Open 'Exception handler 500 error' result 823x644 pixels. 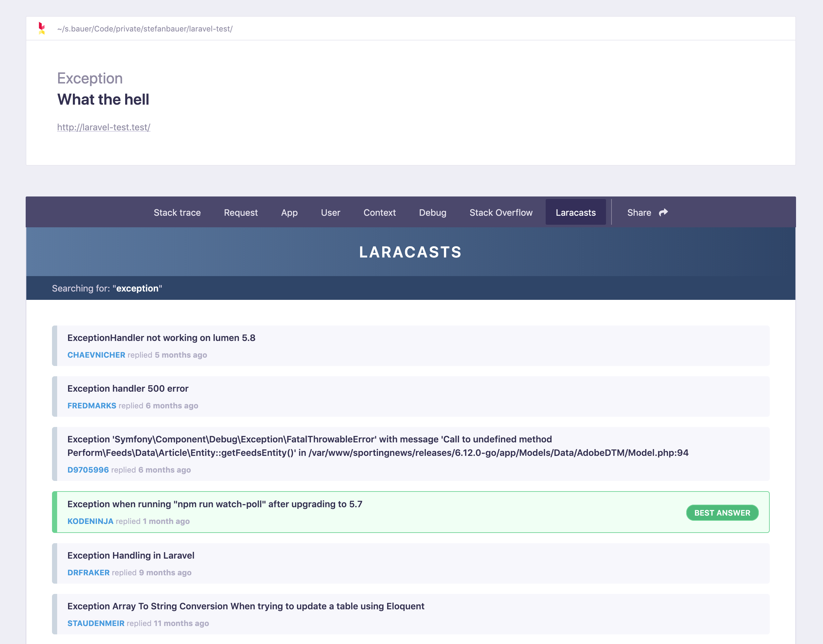pos(128,388)
